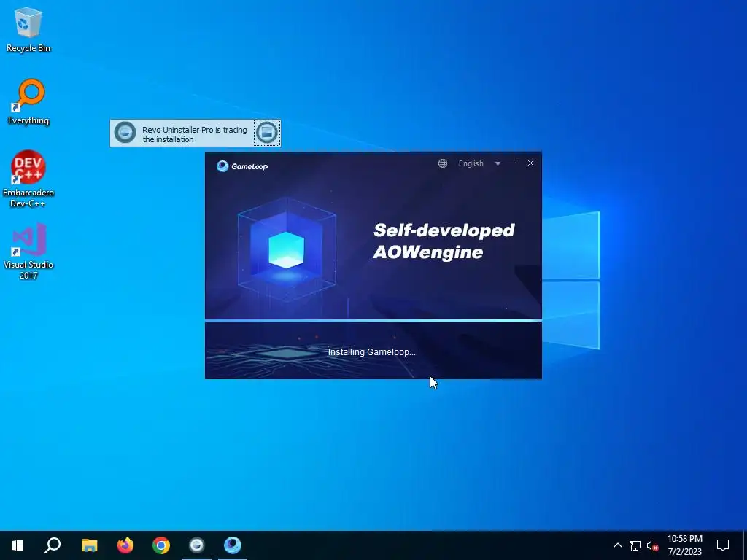Click the 'Installing Gameloop....' status text
Image resolution: width=747 pixels, height=560 pixels.
[373, 352]
